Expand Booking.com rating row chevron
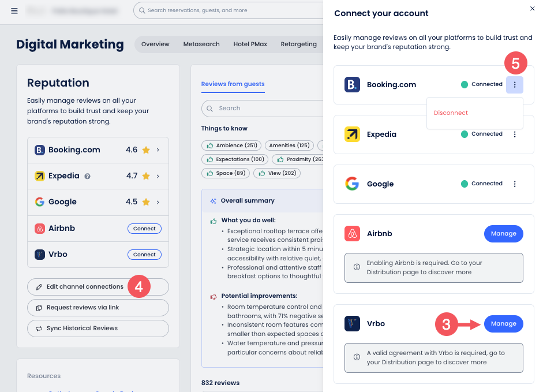 point(158,150)
